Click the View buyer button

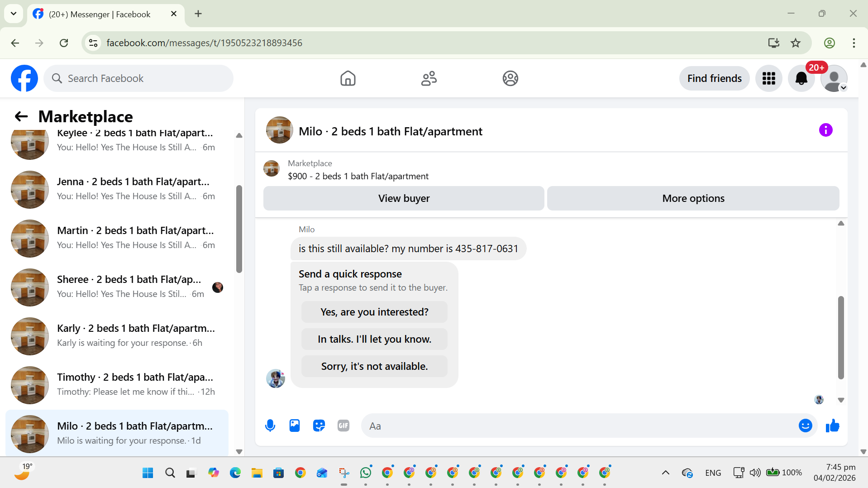click(404, 198)
